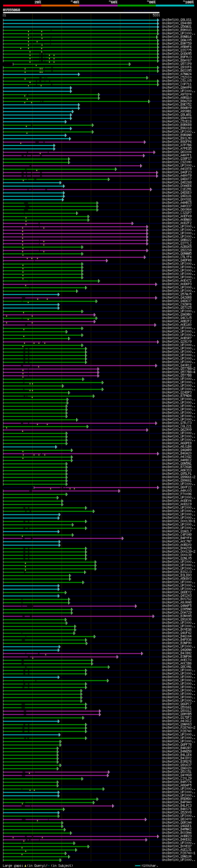Select hit UniRef100_Q4XR12
This screenshot has width=197, height=868.
click(176, 365)
